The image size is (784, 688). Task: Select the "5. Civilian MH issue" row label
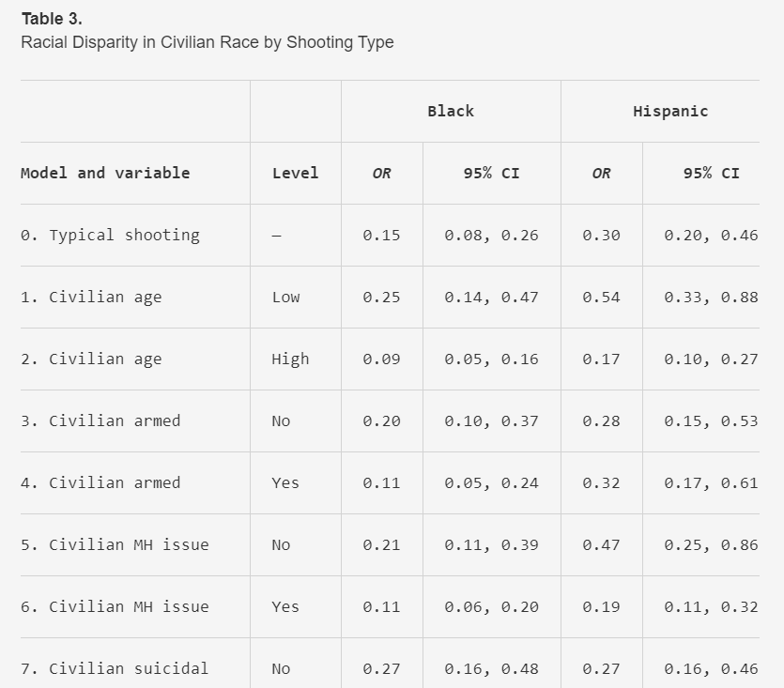(x=115, y=544)
